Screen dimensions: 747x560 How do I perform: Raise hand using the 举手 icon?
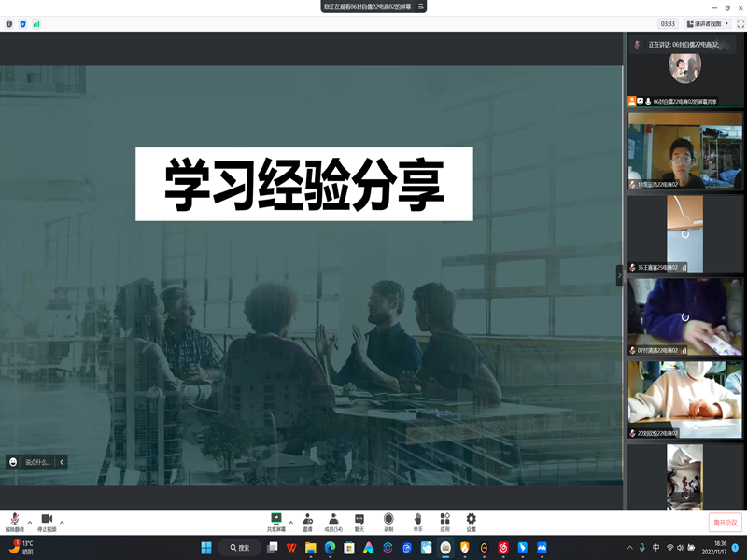point(417,520)
